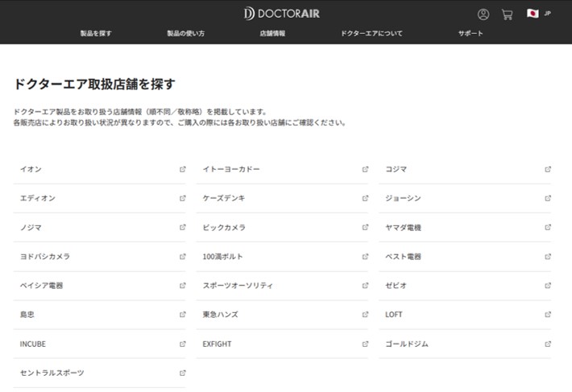Image resolution: width=572 pixels, height=392 pixels.
Task: Click the external link icon for ゼビオ
Action: pyautogui.click(x=548, y=286)
